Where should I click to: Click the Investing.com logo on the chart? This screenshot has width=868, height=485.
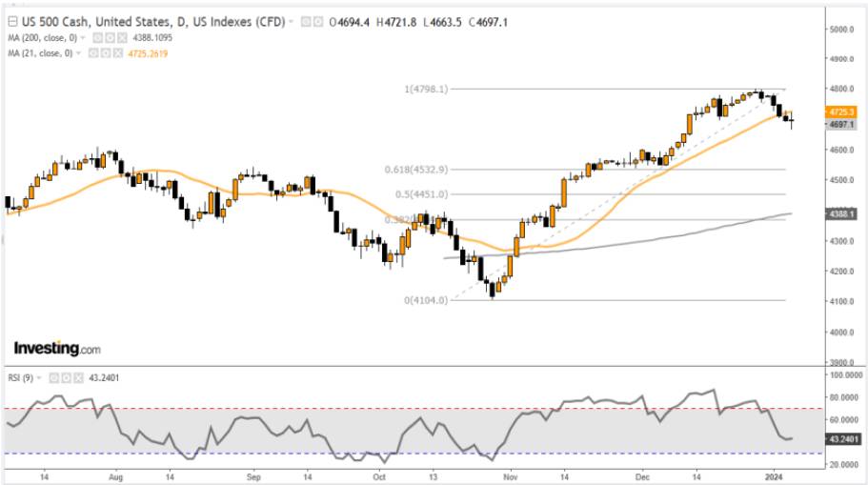click(56, 349)
